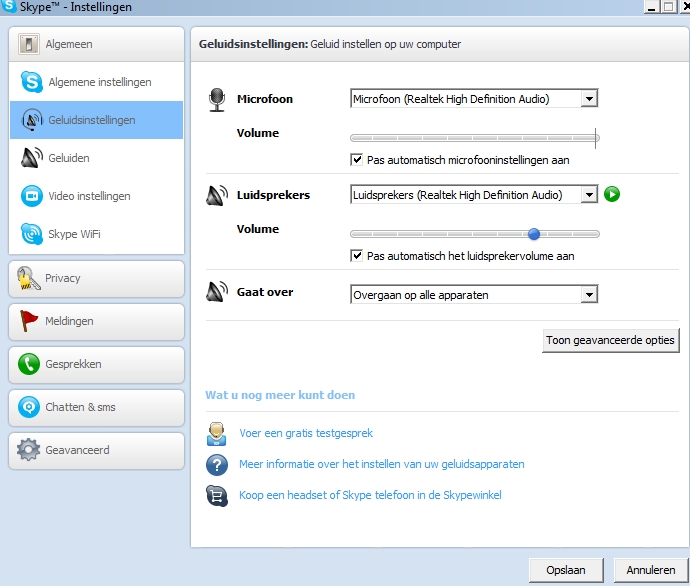Click the Skype logo in title bar
The image size is (690, 586).
point(8,6)
